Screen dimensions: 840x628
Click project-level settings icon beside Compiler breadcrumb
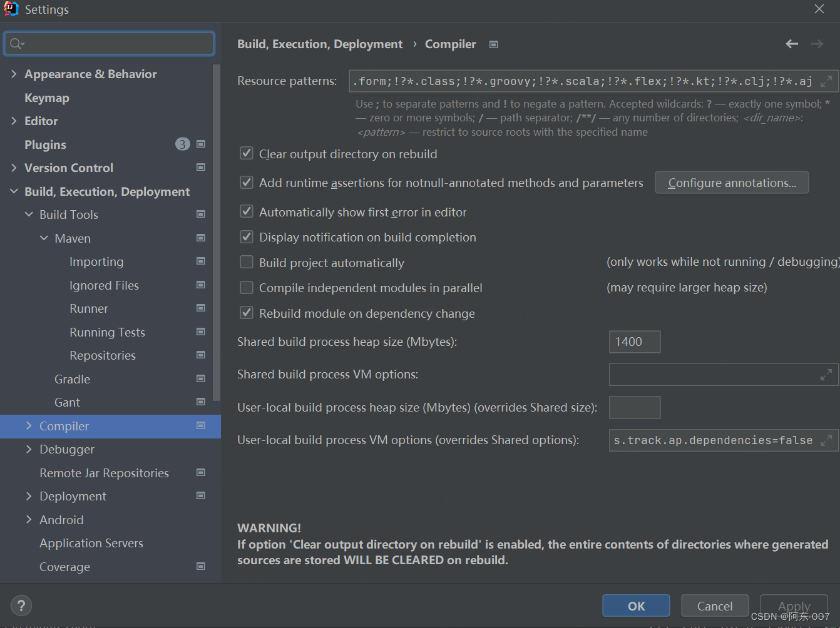493,44
